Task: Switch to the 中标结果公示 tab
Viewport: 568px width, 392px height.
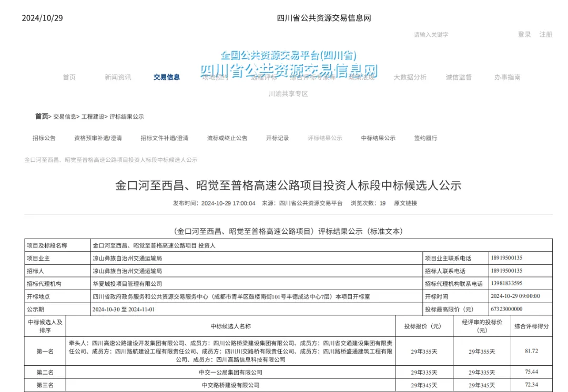Action: pyautogui.click(x=378, y=138)
